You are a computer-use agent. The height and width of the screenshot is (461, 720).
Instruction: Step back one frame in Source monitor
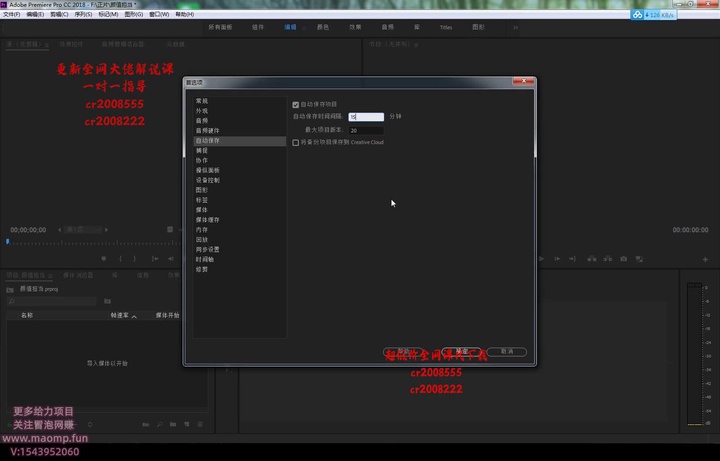click(171, 259)
